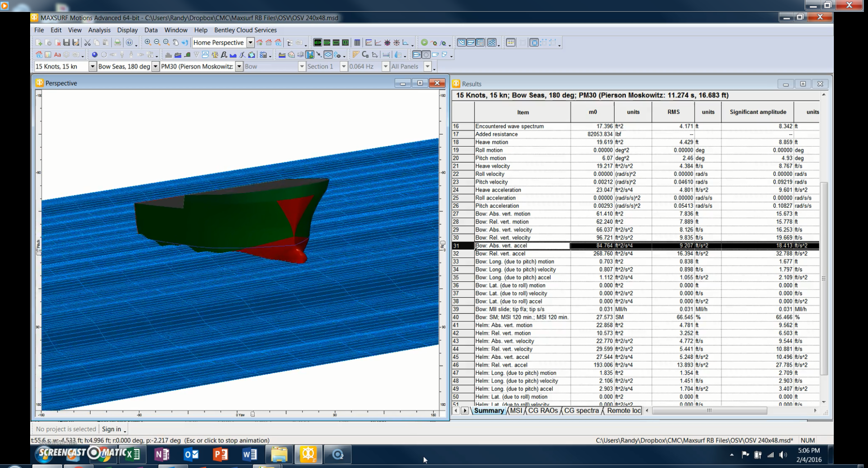Image resolution: width=868 pixels, height=468 pixels.
Task: Click the Pitch slider handle in Perspective
Action: pos(39,253)
